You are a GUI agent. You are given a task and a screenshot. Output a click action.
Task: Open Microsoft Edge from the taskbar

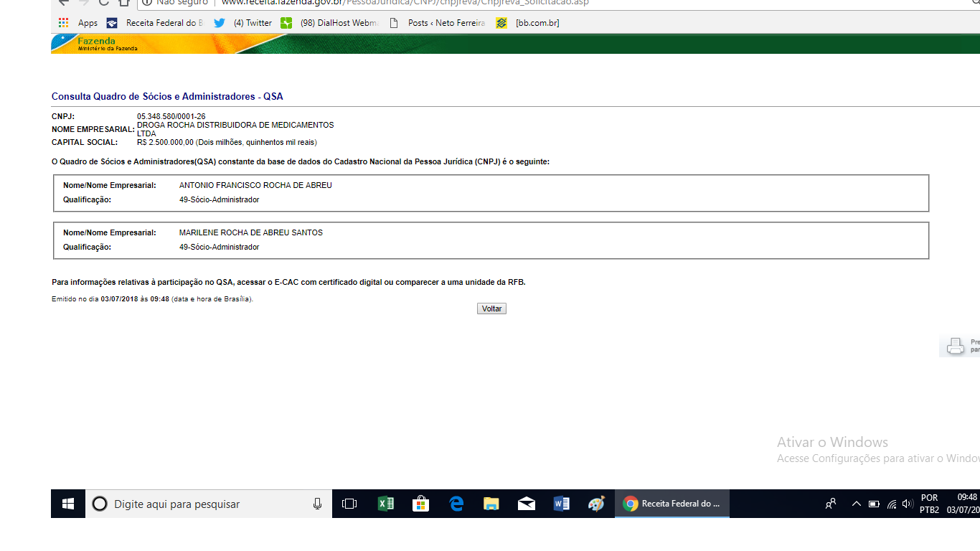(456, 504)
